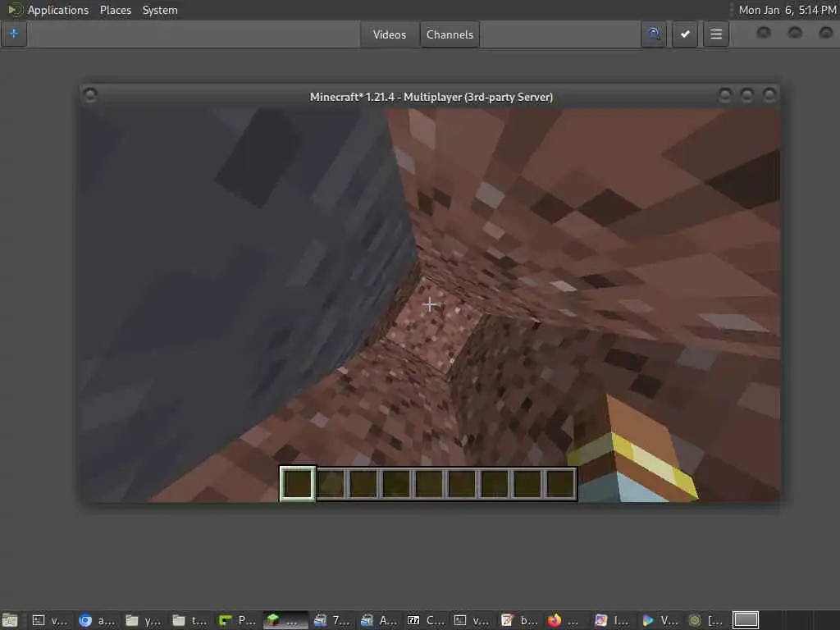Open the second terminal taskbar entry
Screen dimensions: 840x630
[472, 620]
